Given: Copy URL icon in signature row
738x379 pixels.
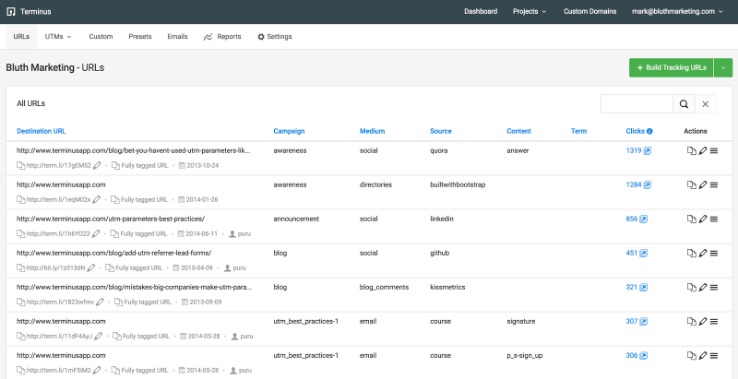Looking at the screenshot, I should pos(691,322).
